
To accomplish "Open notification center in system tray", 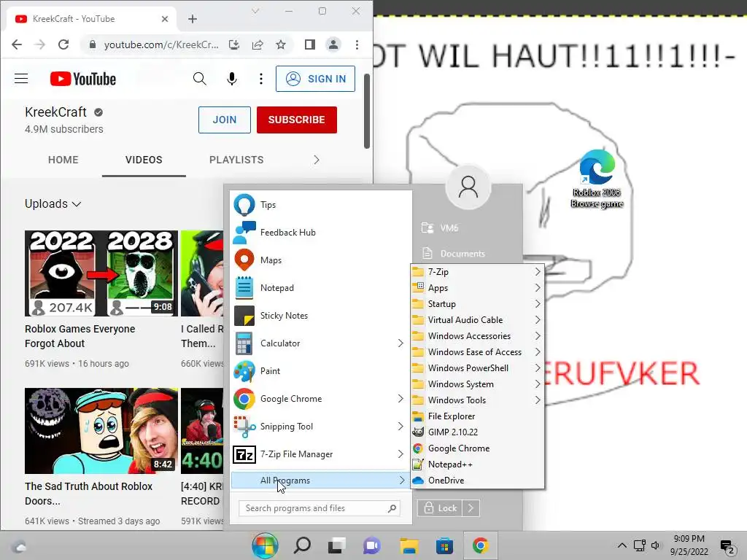I will pos(727,546).
